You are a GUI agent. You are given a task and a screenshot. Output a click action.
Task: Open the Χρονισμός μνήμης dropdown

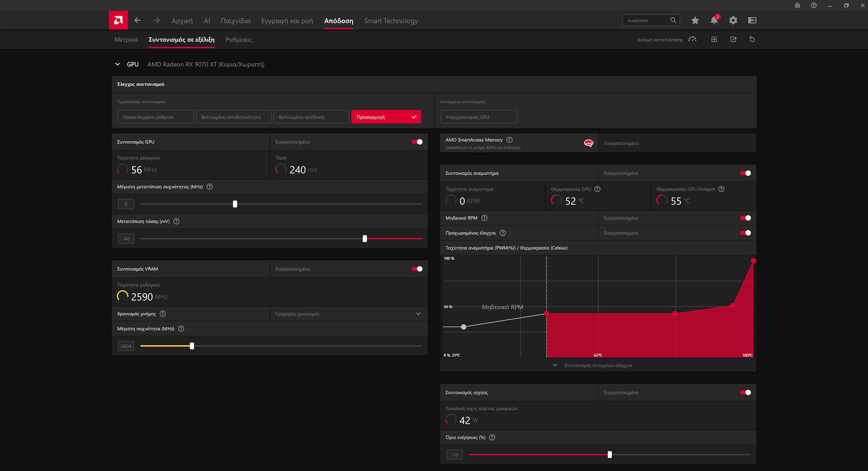pyautogui.click(x=348, y=314)
